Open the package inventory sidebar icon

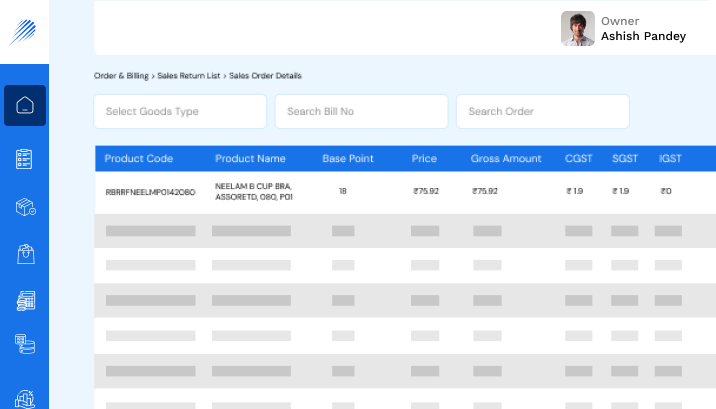(26, 207)
